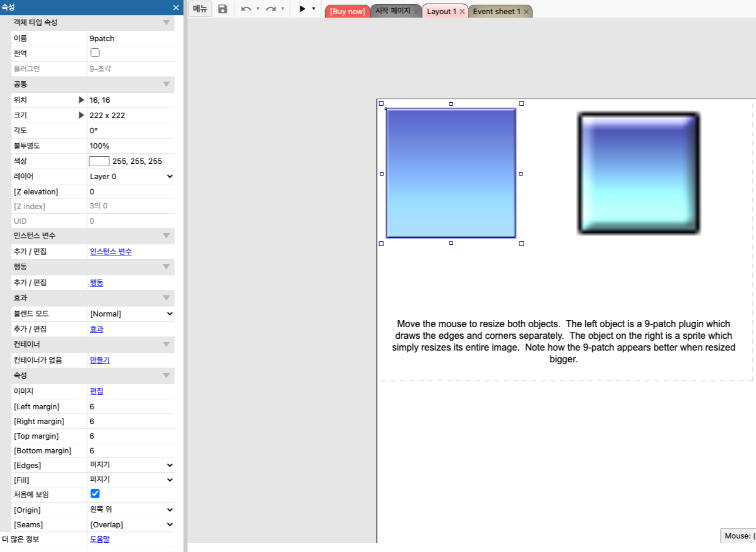Click the 도움말 help link
756x552 pixels.
[100, 539]
